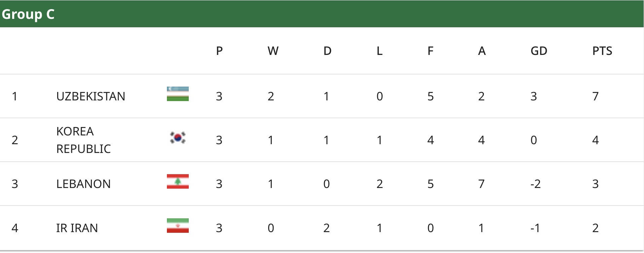Select the UZBEKISTAN team name

click(91, 96)
